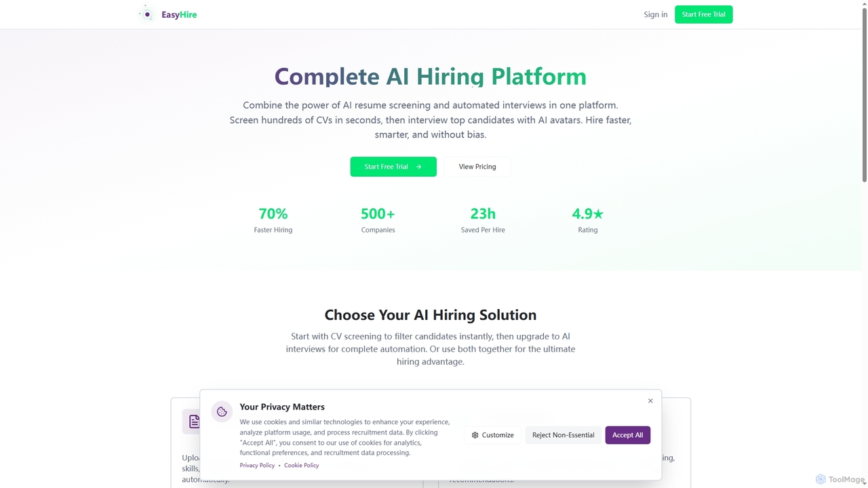Image resolution: width=868 pixels, height=488 pixels.
Task: Click the 23h Saved Per Hire stat
Action: coord(483,220)
